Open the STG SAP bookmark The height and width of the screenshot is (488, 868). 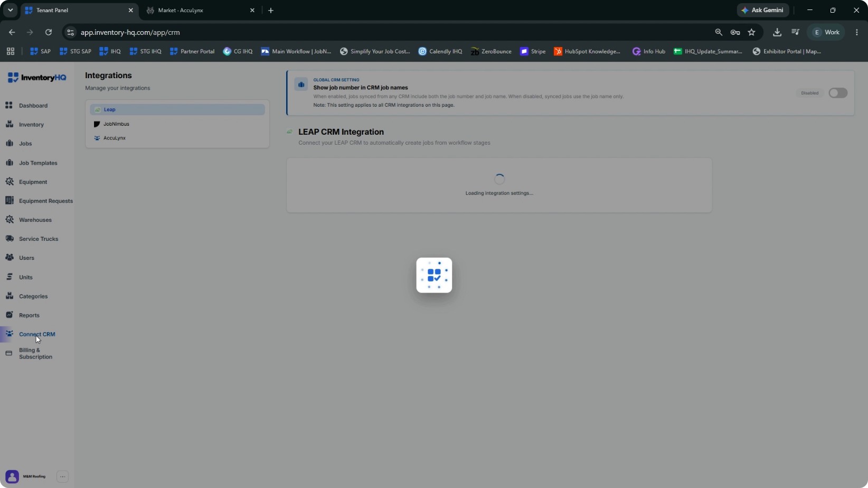(76, 51)
